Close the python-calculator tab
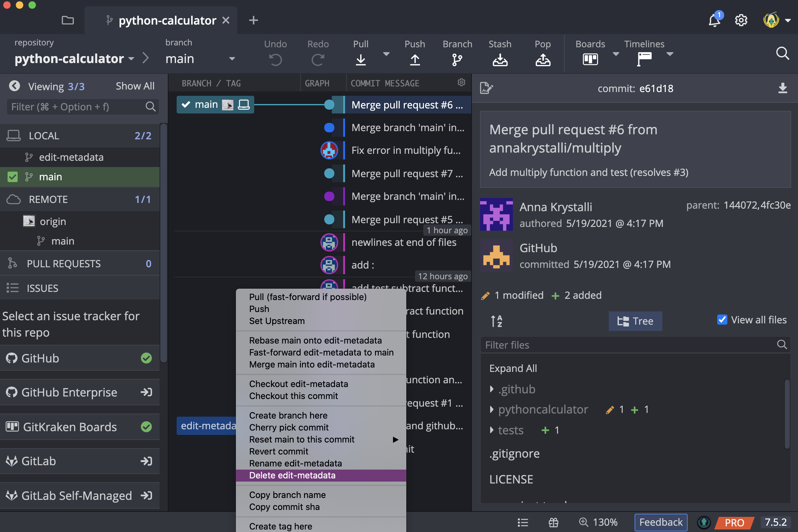This screenshot has height=532, width=798. (x=226, y=20)
